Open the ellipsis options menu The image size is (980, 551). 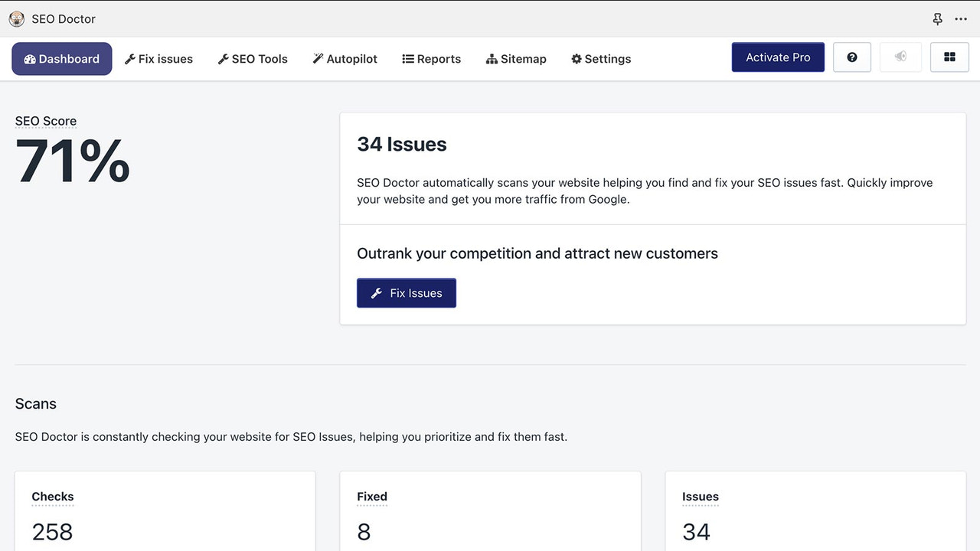click(x=961, y=18)
